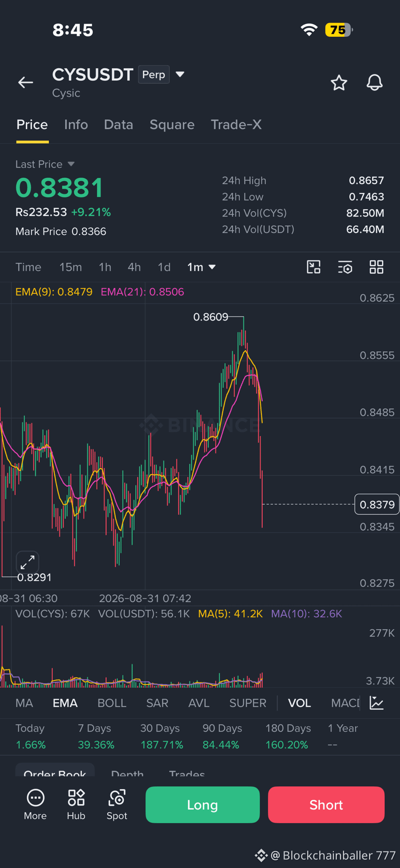Toggle the EMA indicator
This screenshot has width=400, height=868.
65,703
